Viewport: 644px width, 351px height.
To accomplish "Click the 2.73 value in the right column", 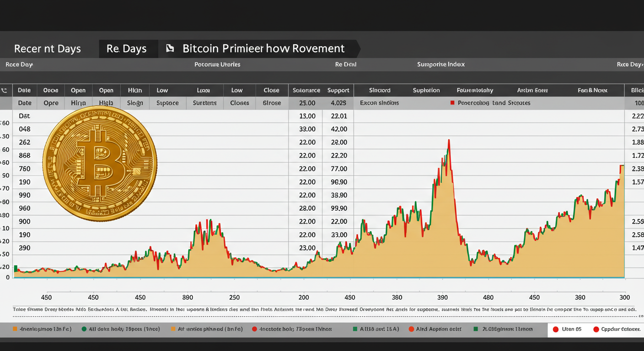I will [638, 129].
